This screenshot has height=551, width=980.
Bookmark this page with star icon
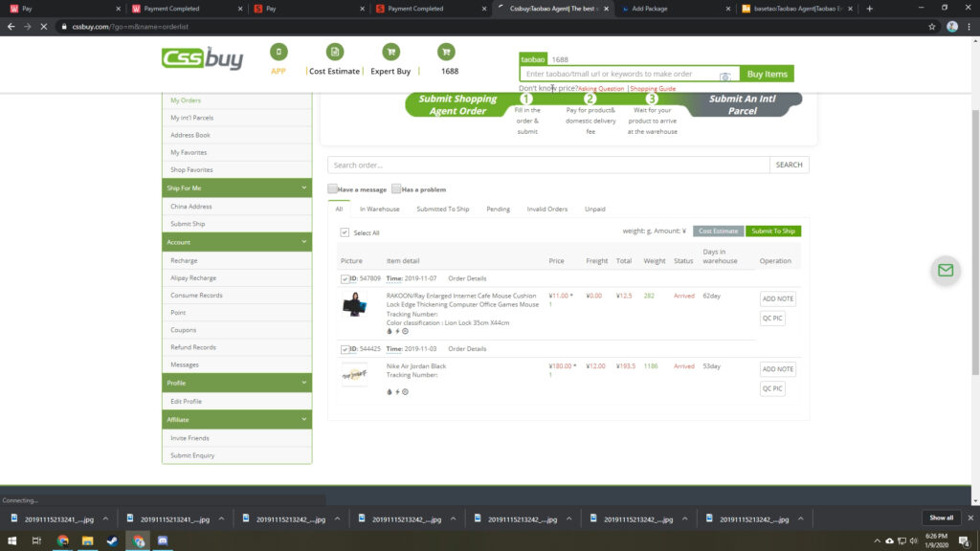tap(932, 27)
